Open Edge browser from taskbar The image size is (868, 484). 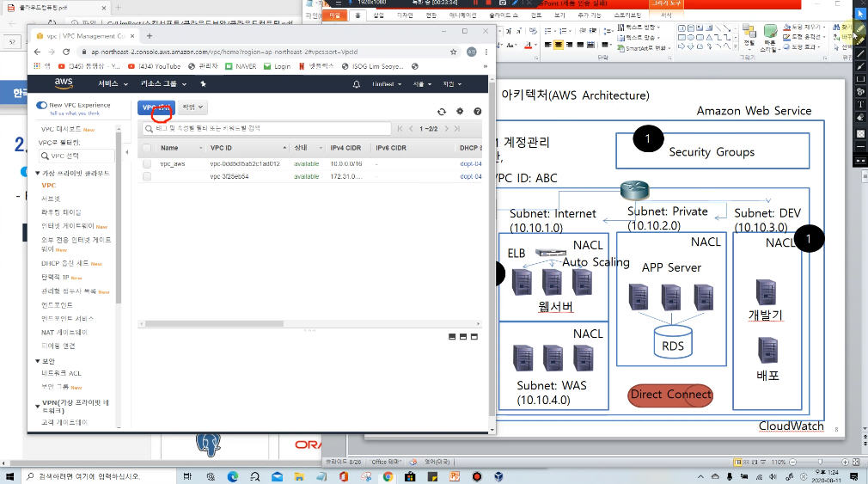pyautogui.click(x=233, y=476)
